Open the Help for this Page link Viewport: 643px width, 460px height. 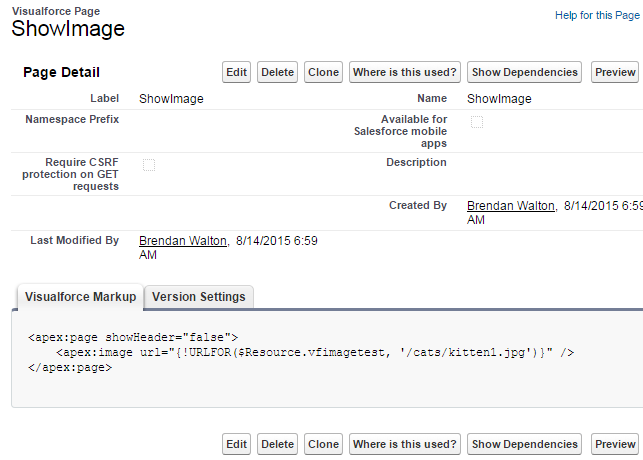(x=598, y=16)
